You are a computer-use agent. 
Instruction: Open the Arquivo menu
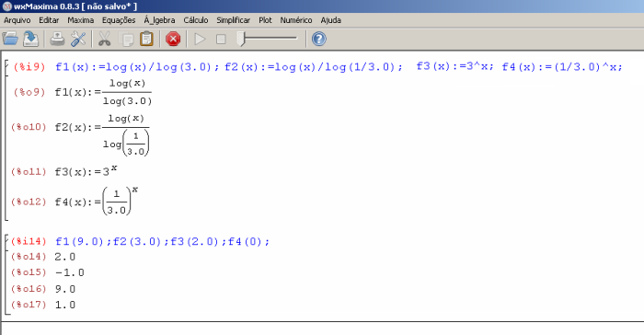click(x=17, y=20)
